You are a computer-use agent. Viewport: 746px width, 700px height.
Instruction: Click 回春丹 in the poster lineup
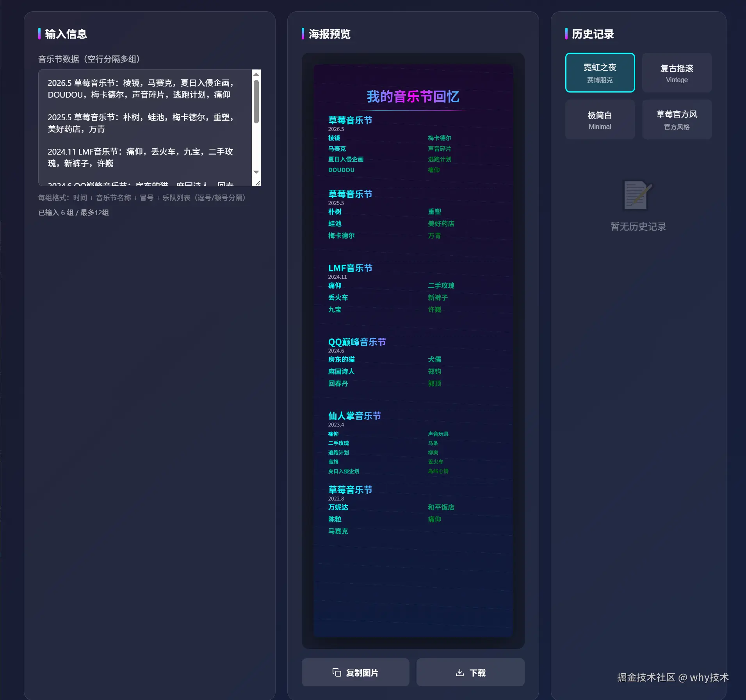[338, 383]
